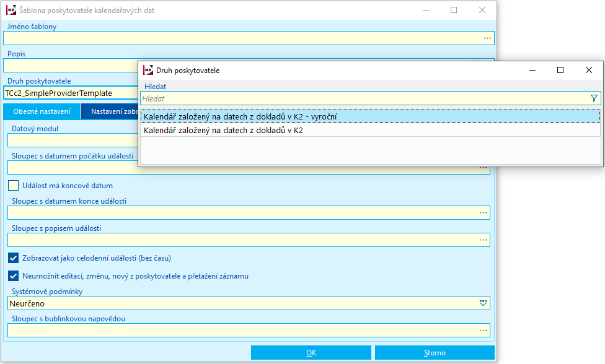Click into Popis input field
The image size is (605, 364).
click(x=71, y=66)
